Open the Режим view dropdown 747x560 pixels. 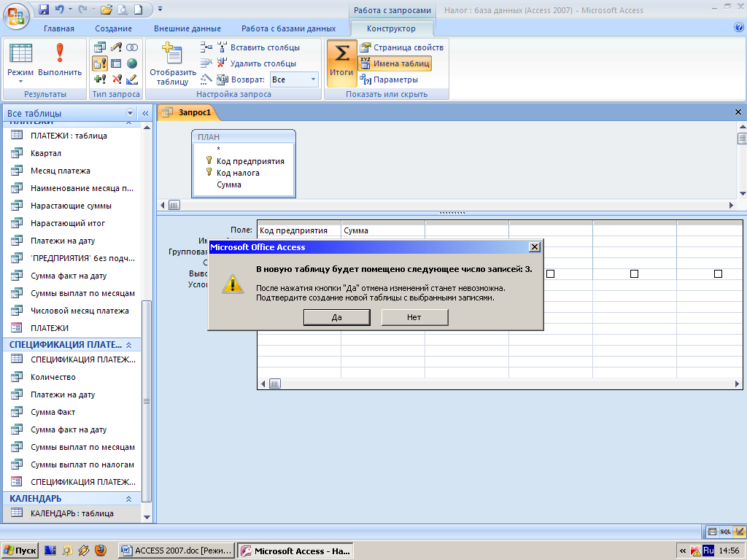20,82
